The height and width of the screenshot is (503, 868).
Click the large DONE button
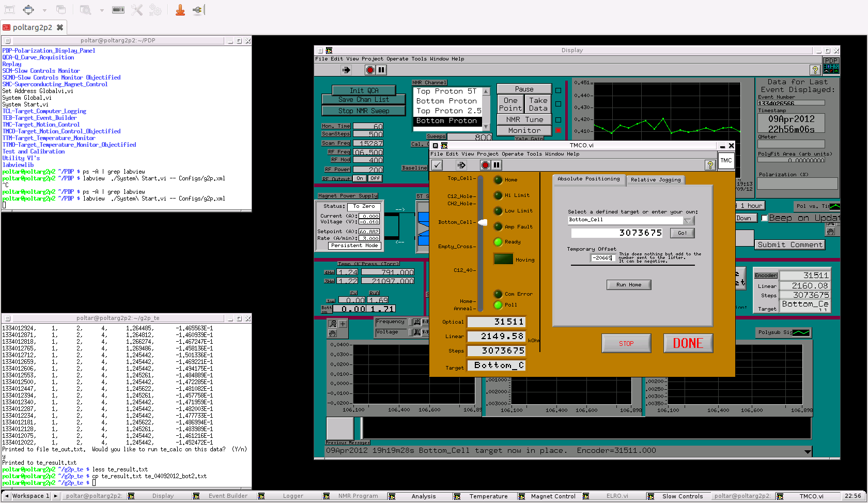click(x=688, y=343)
